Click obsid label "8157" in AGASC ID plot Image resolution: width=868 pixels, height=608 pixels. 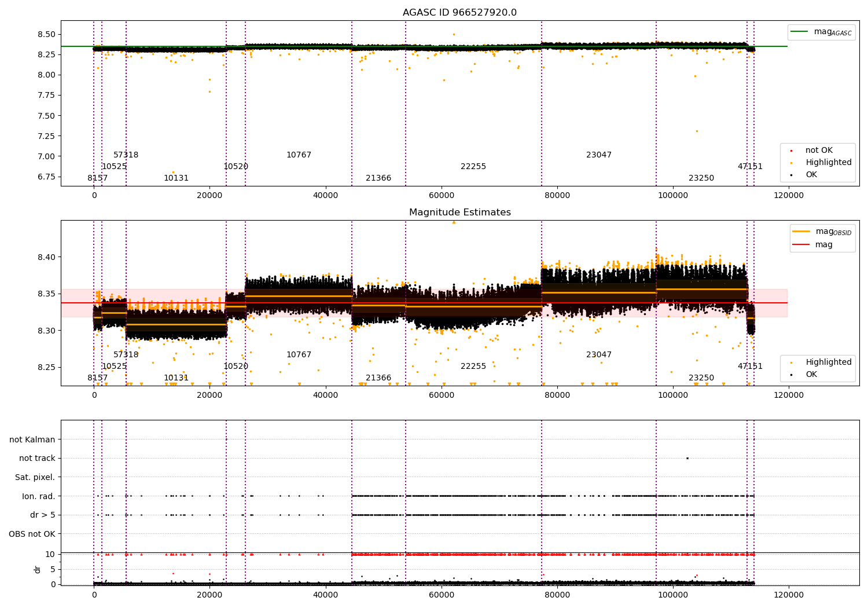pyautogui.click(x=98, y=178)
